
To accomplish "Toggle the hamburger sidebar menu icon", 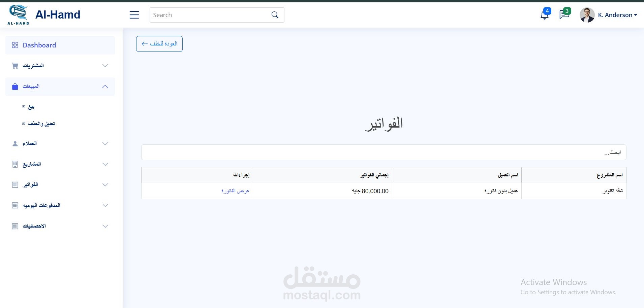I will (134, 15).
